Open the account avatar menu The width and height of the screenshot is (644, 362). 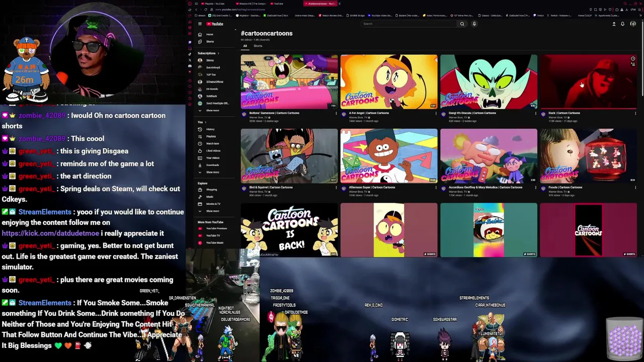coord(633,24)
